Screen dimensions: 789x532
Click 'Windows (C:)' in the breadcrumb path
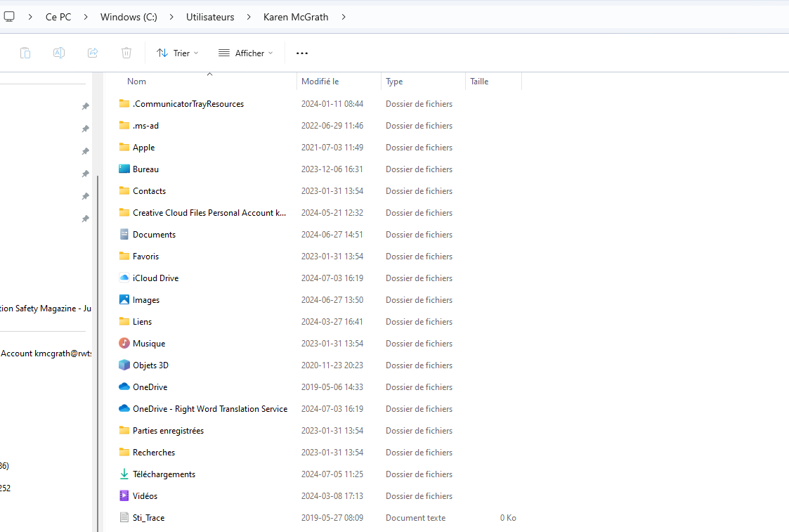pyautogui.click(x=129, y=16)
